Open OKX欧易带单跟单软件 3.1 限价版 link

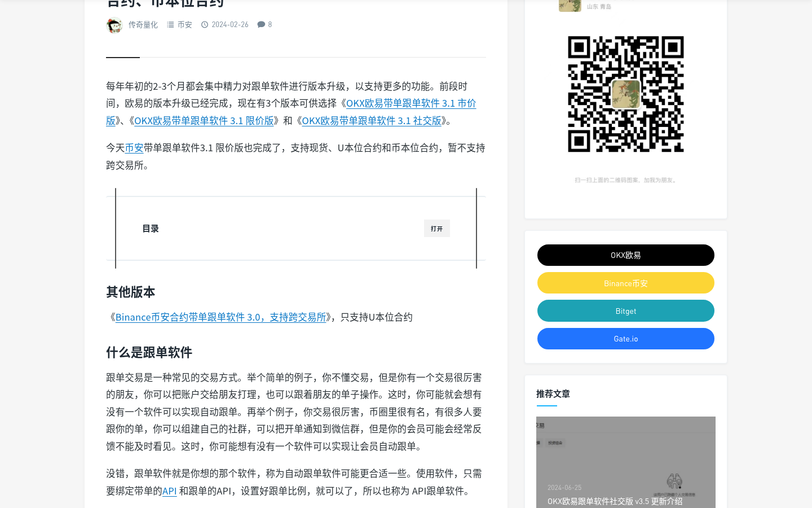click(204, 121)
